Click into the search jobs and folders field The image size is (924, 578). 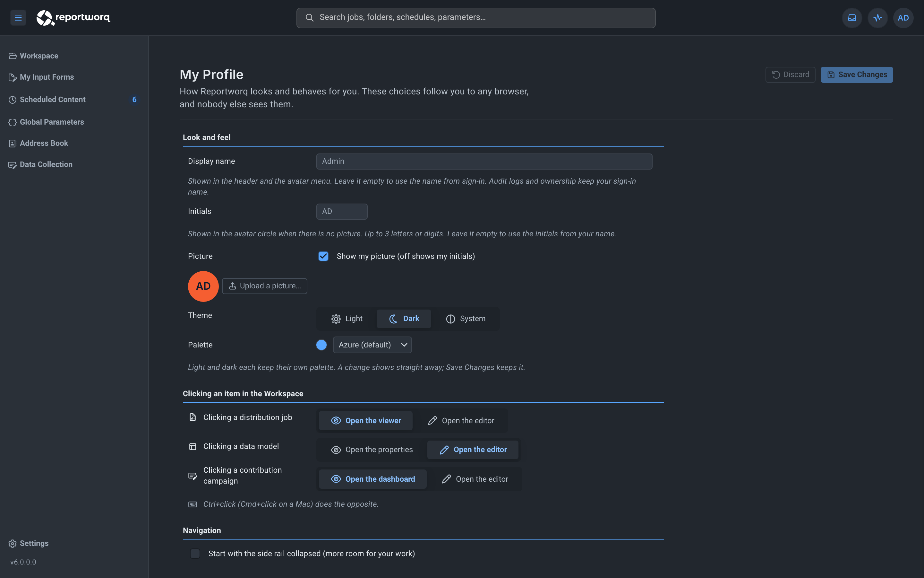(x=476, y=18)
